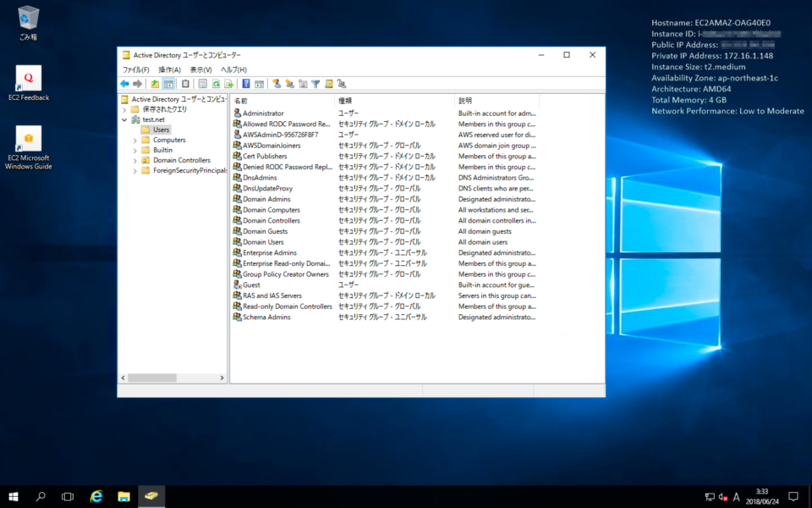Open filter options via the funnel icon
This screenshot has width=812, height=508.
coord(315,84)
